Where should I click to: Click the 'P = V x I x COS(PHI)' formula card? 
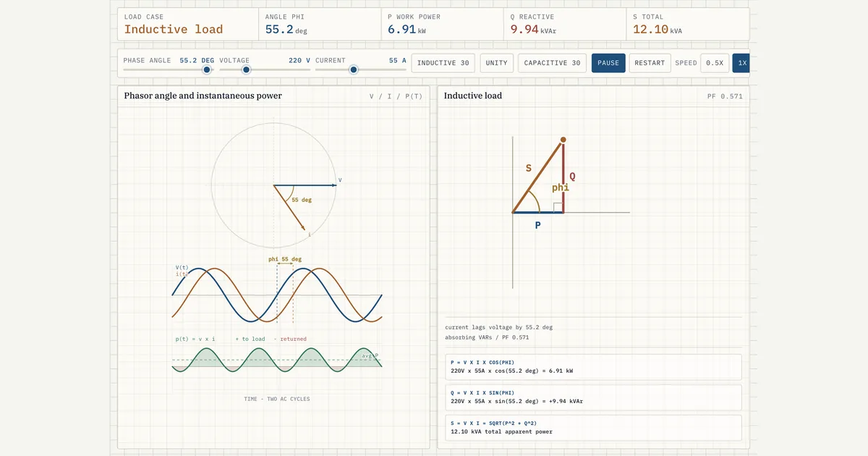[593, 367]
